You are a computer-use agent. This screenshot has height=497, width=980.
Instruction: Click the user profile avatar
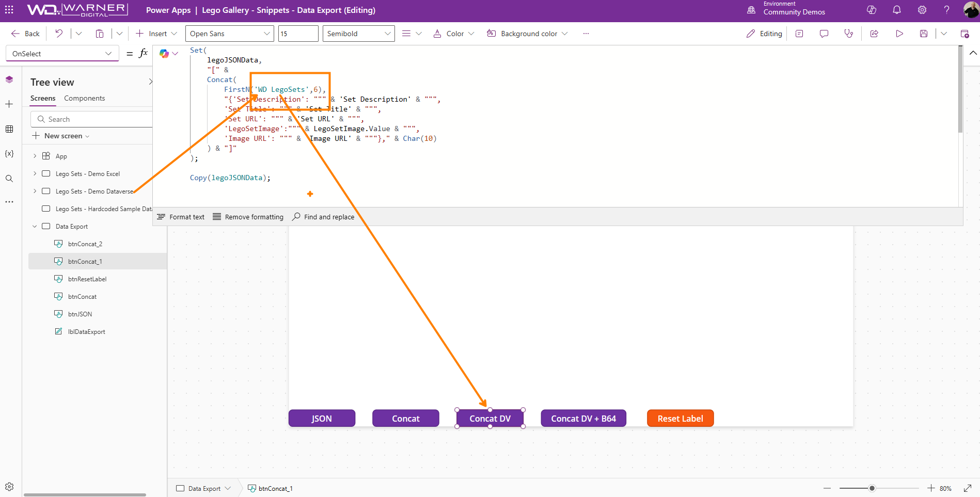(971, 10)
